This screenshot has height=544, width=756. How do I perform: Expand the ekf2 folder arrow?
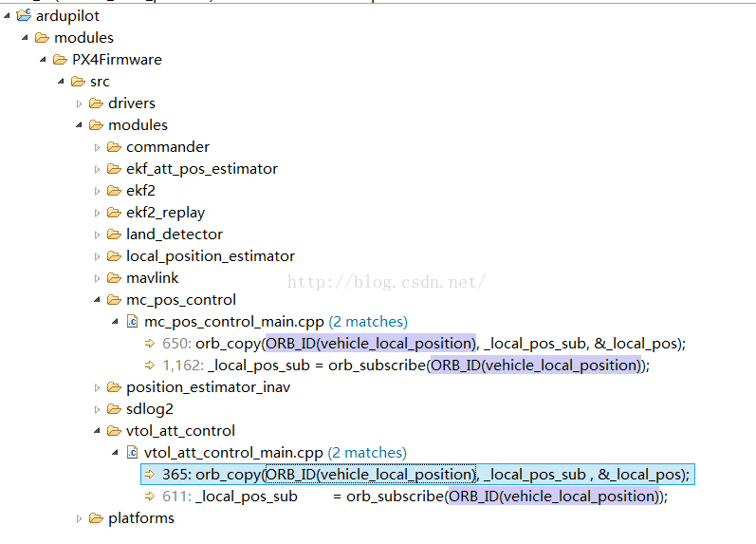point(97,191)
